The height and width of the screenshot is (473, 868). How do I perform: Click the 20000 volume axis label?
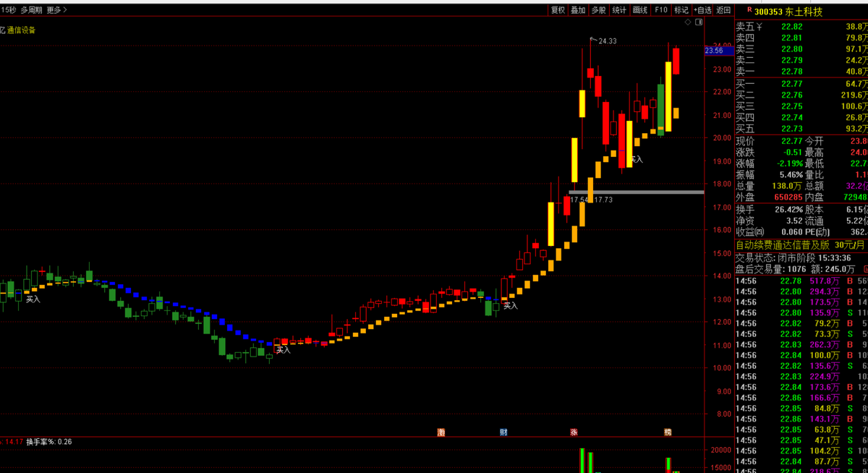[722, 450]
